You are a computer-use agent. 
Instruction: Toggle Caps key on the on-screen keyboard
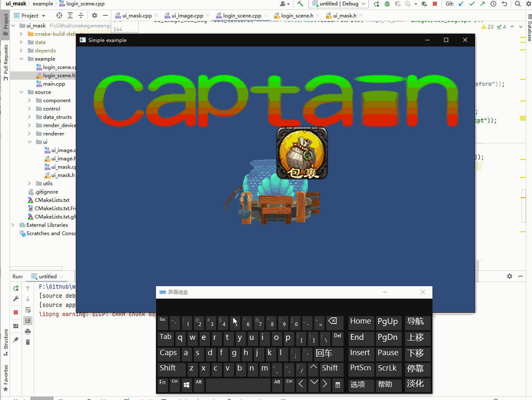(x=168, y=353)
